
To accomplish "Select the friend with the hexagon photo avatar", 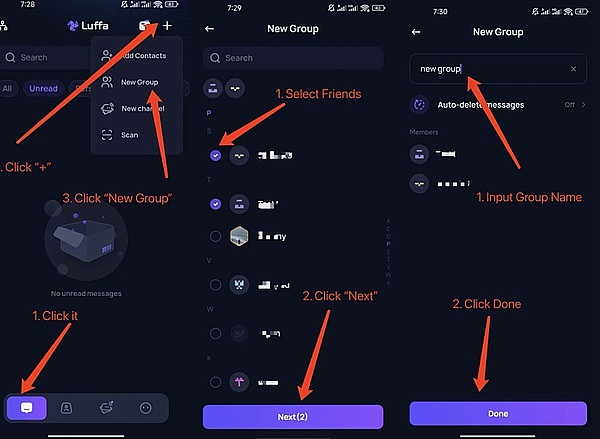I will coord(215,236).
